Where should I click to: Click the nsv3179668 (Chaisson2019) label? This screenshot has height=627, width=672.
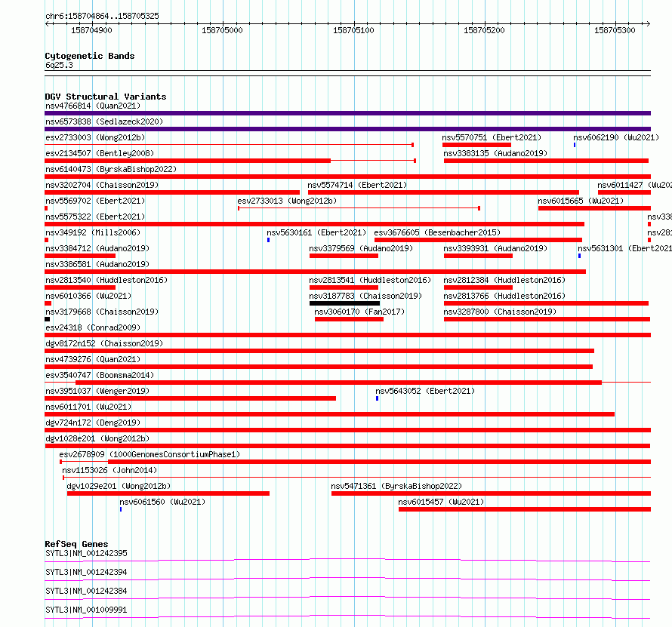[102, 312]
